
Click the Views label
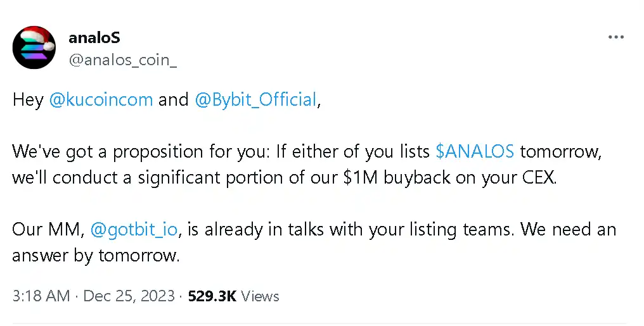tap(260, 296)
